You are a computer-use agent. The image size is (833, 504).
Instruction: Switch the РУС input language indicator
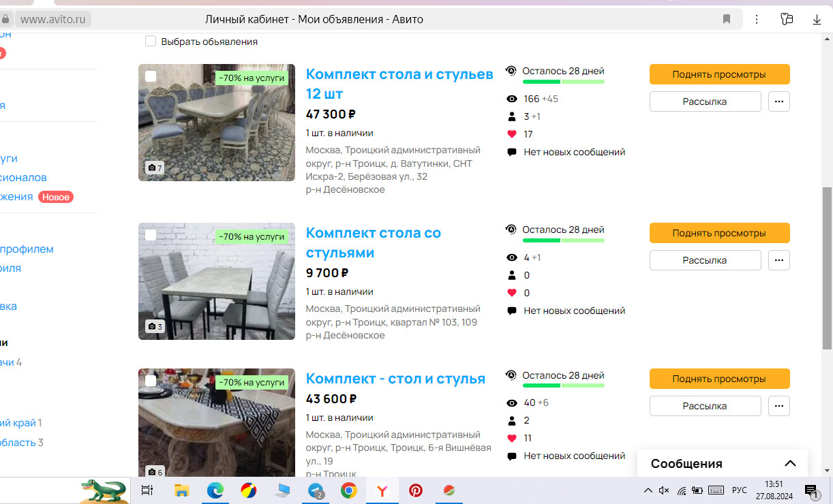tap(740, 490)
